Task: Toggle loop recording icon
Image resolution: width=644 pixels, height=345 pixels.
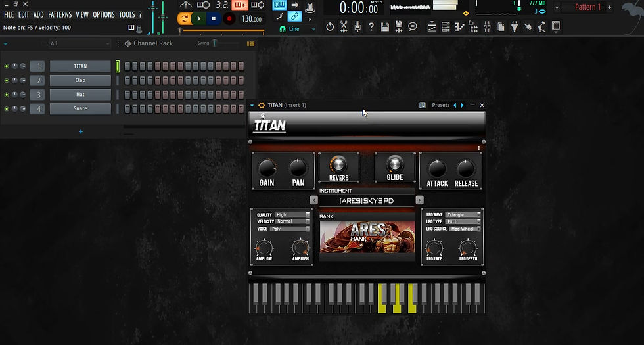Action: [258, 5]
